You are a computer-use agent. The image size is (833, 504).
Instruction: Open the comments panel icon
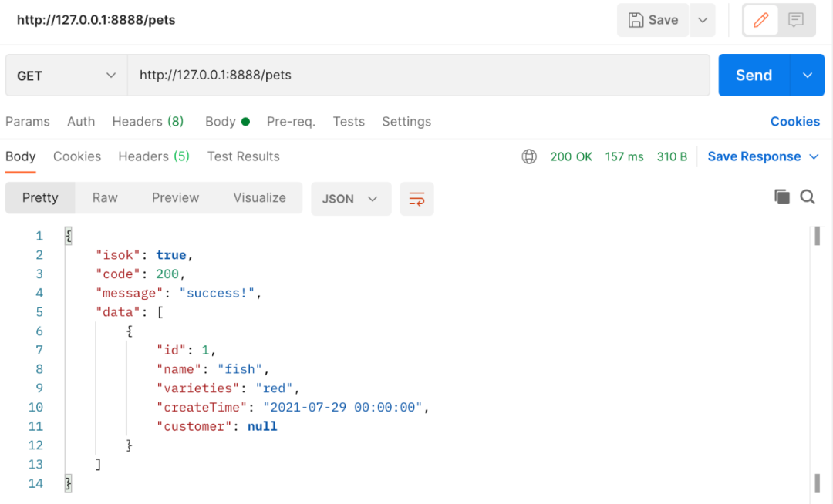click(796, 20)
